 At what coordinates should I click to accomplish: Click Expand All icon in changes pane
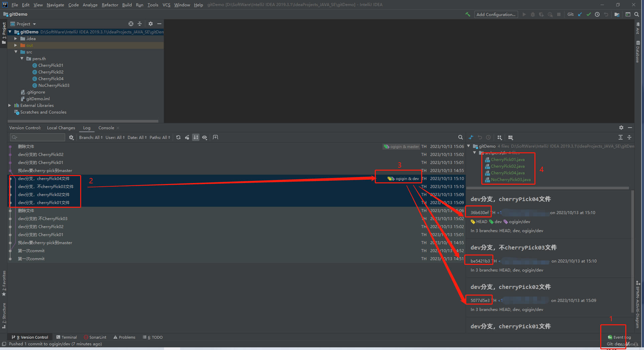(x=620, y=137)
